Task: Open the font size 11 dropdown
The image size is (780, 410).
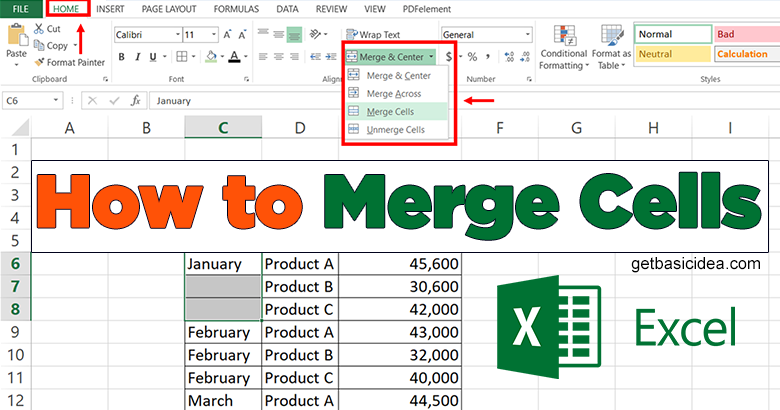Action: [x=214, y=34]
